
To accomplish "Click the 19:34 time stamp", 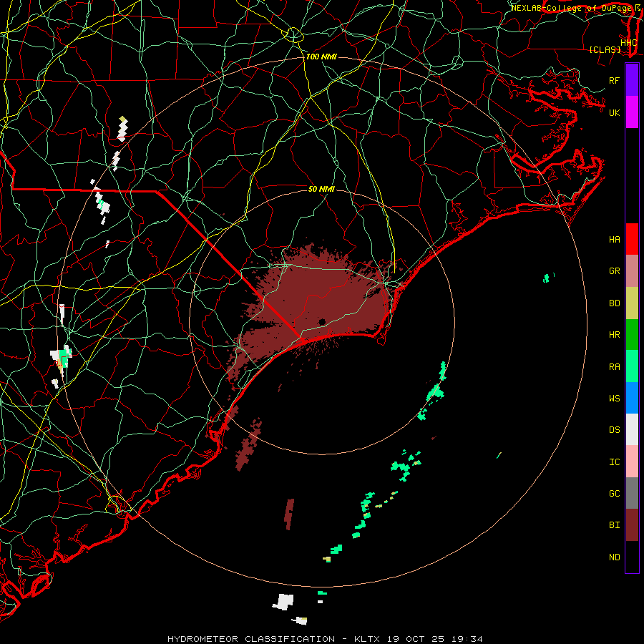I will [469, 639].
